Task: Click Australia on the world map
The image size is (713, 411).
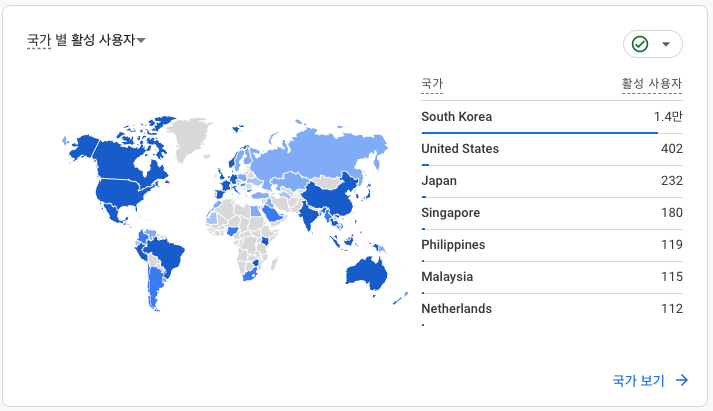Action: (364, 271)
